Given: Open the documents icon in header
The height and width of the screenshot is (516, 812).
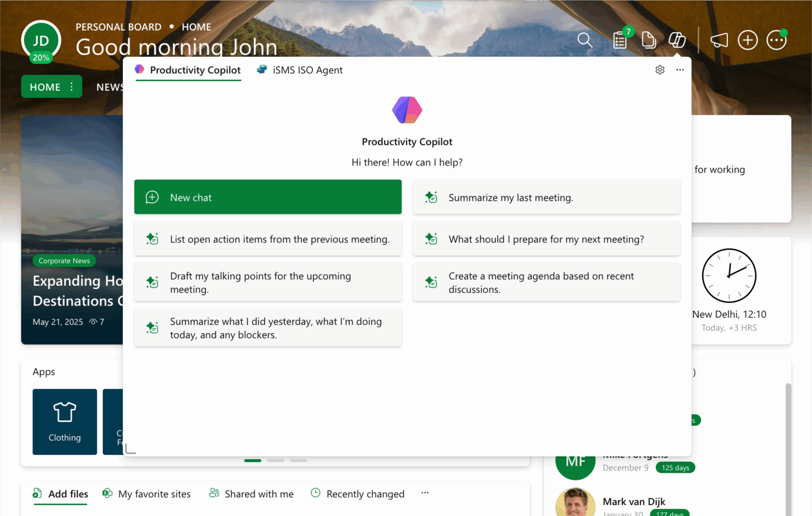Looking at the screenshot, I should [648, 41].
